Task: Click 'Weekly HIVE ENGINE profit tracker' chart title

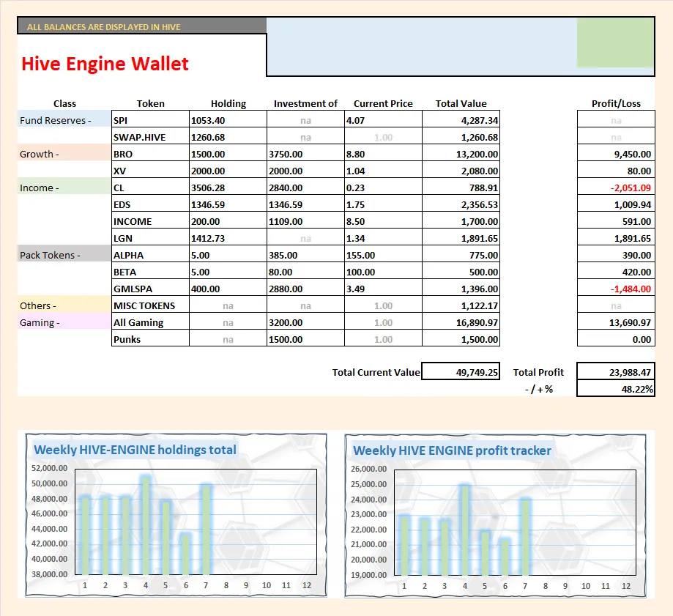Action: [452, 450]
